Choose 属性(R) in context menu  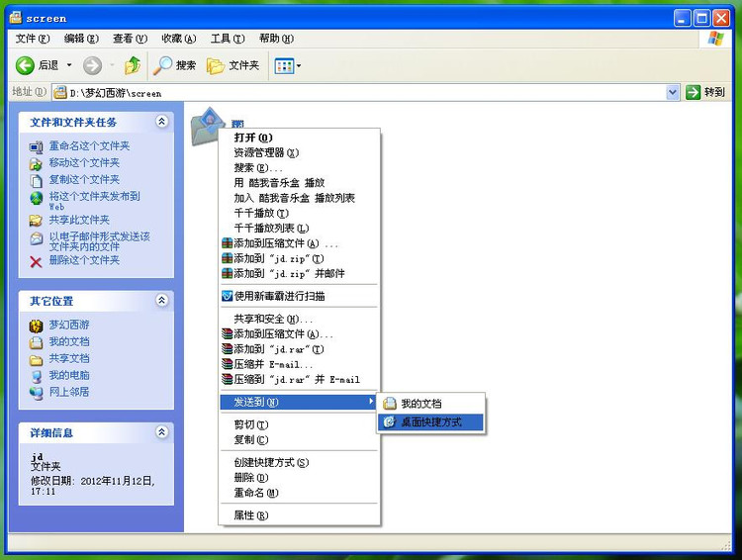pos(299,515)
